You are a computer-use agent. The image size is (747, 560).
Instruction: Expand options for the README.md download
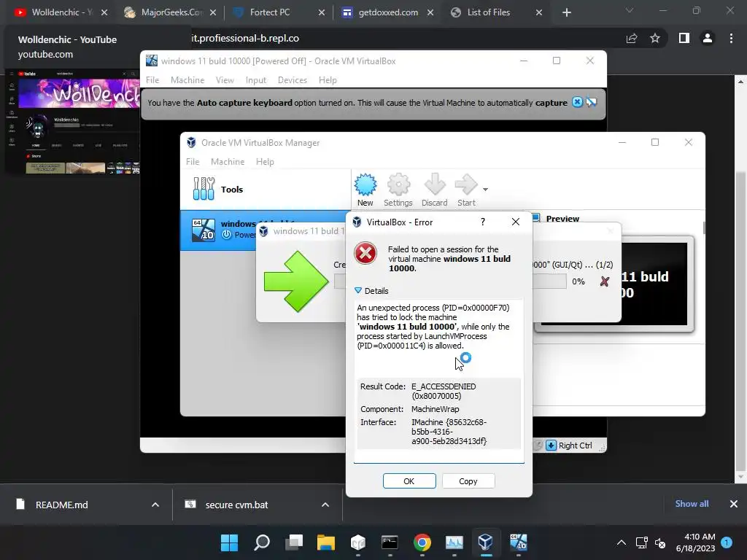pos(155,505)
